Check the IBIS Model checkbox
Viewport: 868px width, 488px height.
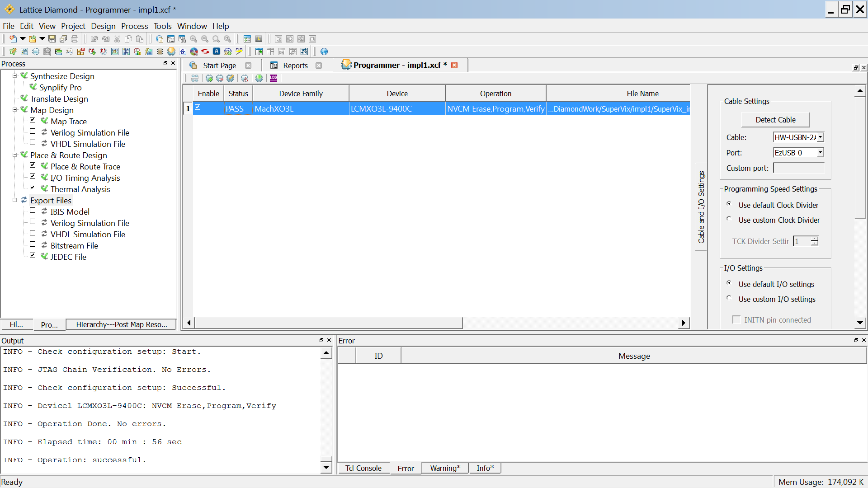point(33,211)
